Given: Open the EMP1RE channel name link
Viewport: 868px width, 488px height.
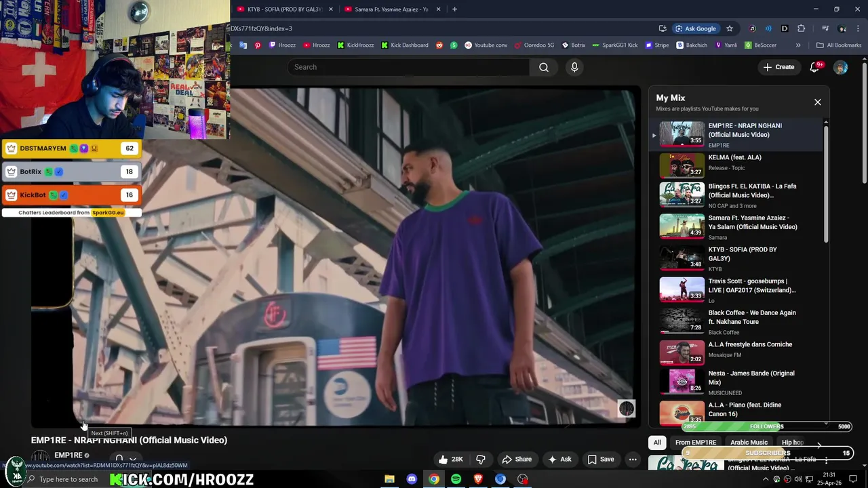Looking at the screenshot, I should pyautogui.click(x=68, y=455).
